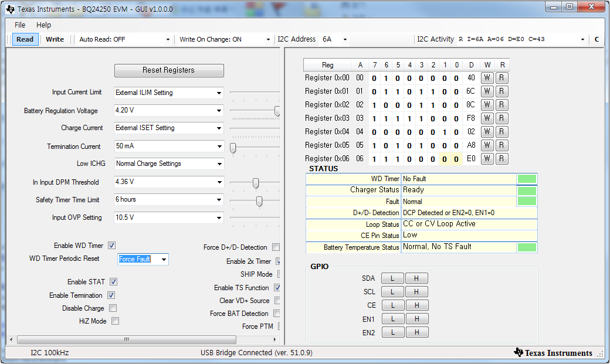Check the Force BAT Detection checkbox
The height and width of the screenshot is (364, 610).
(x=277, y=314)
